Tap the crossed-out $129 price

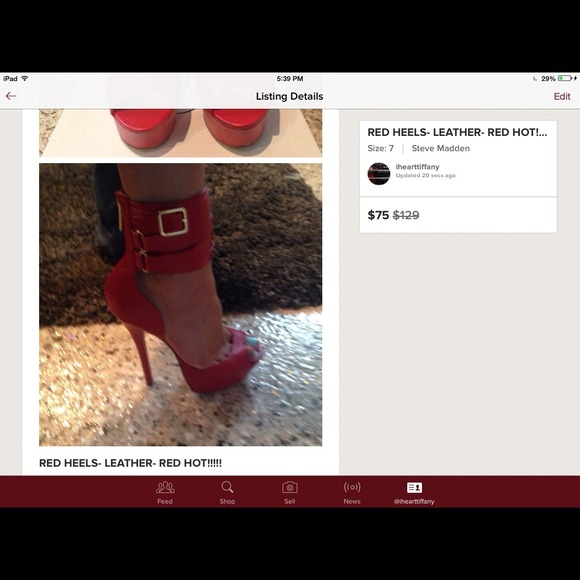(x=406, y=215)
